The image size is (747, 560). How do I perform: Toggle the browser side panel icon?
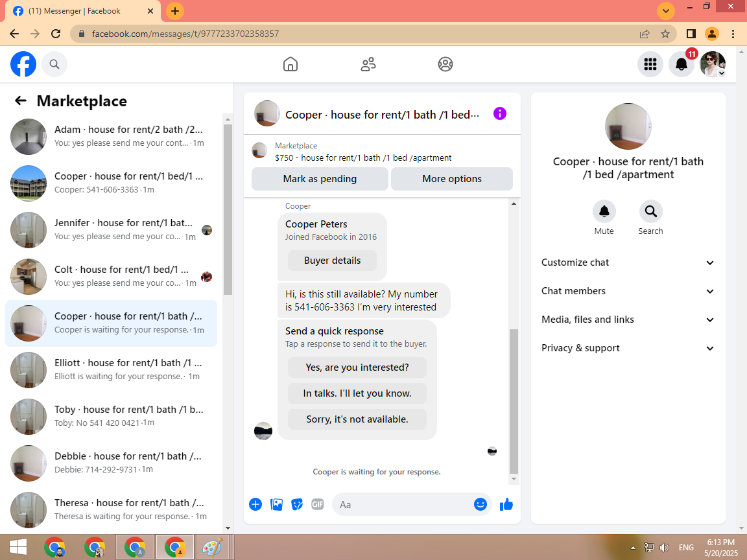691,34
